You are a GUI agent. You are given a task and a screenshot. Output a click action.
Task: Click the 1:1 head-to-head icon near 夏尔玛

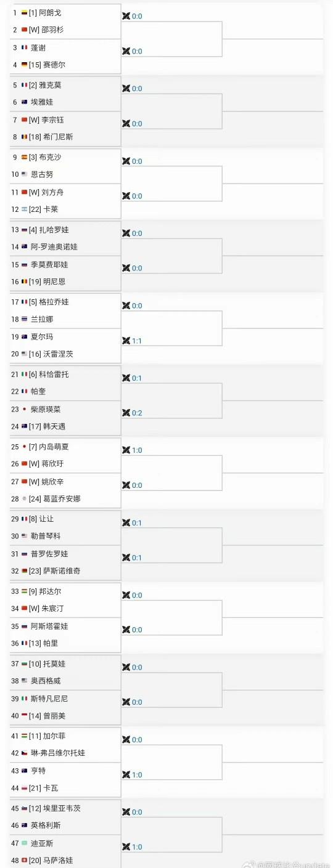[x=126, y=341]
